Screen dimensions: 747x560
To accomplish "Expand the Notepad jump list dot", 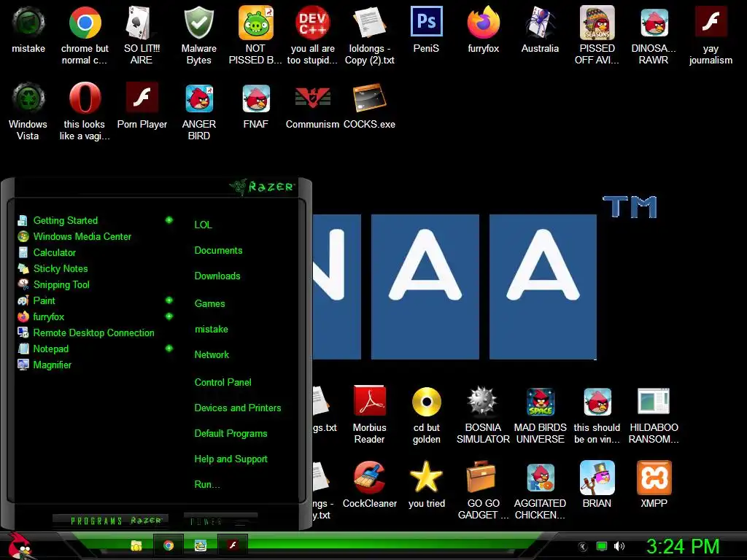I will [169, 348].
